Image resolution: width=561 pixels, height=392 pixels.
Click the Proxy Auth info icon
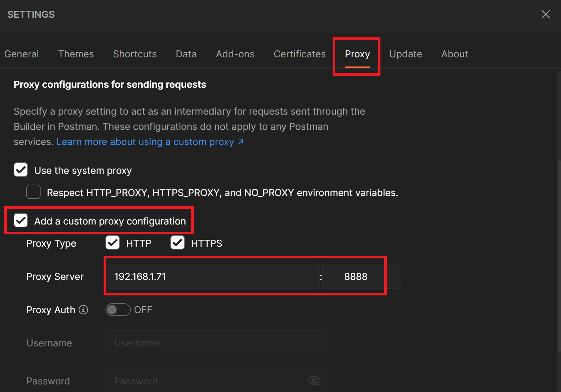pos(83,310)
